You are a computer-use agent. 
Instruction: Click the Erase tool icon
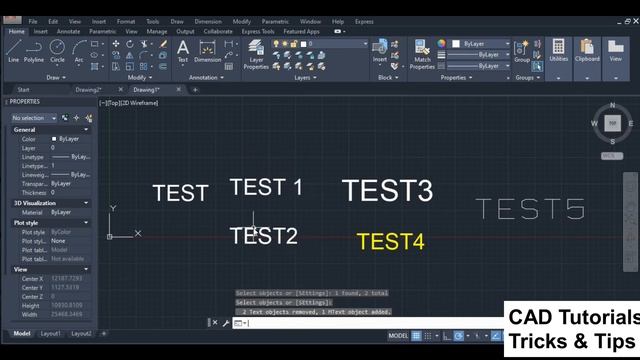coord(163,44)
